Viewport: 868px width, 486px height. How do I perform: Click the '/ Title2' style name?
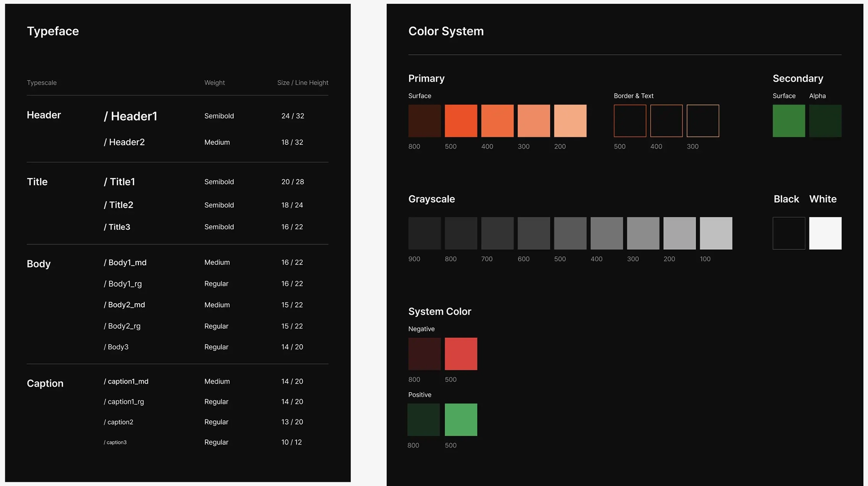118,205
